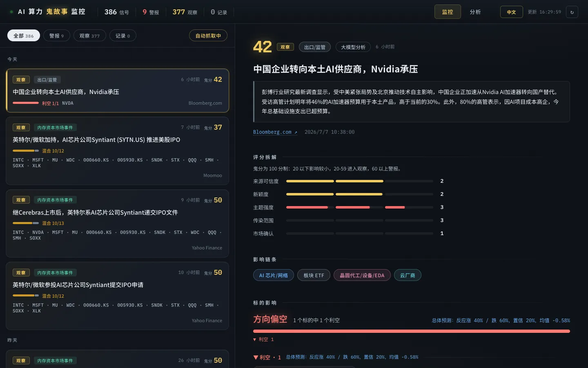
Task: Collapse the 利空 · 1 group with 总体预测
Action: [x=336, y=357]
